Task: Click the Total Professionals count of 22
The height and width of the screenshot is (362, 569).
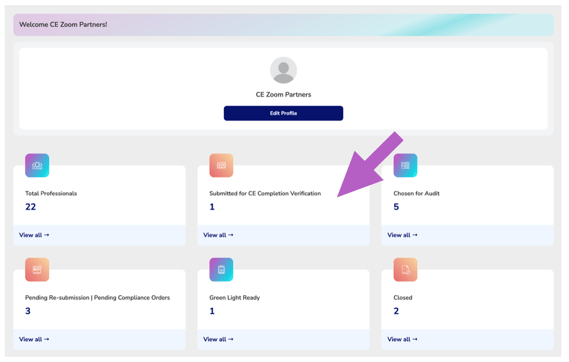Action: click(30, 207)
